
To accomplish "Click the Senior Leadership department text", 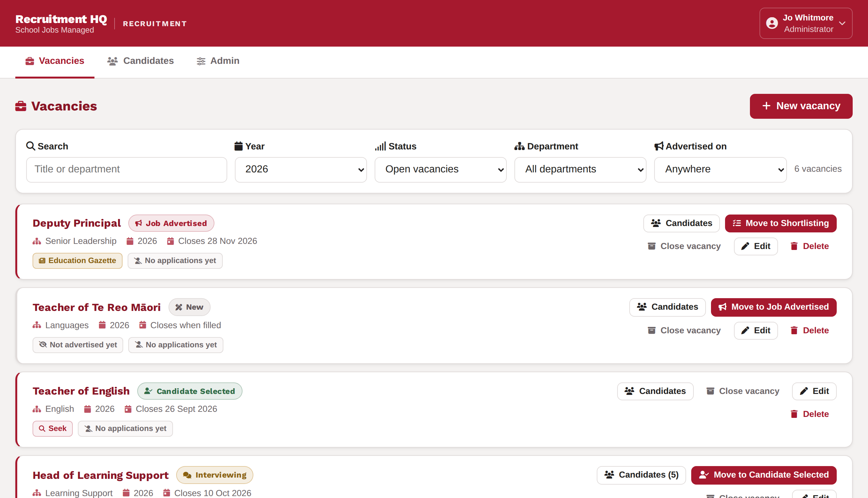I will (x=81, y=241).
